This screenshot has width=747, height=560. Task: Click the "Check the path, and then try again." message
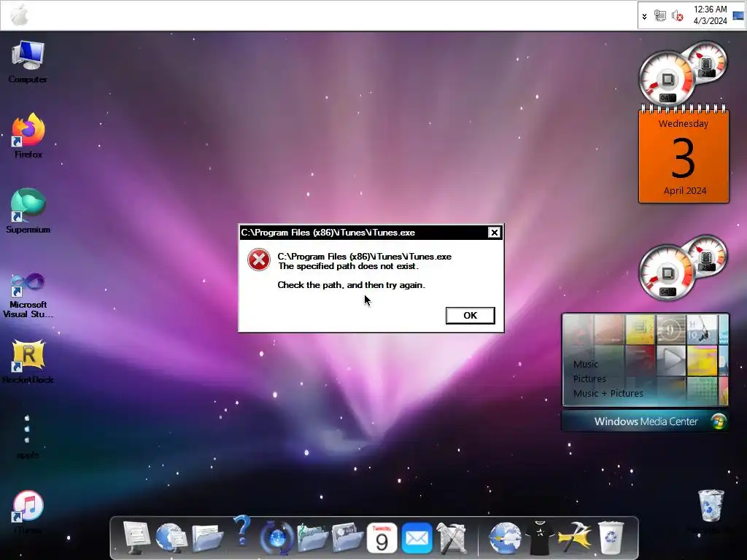(x=351, y=285)
